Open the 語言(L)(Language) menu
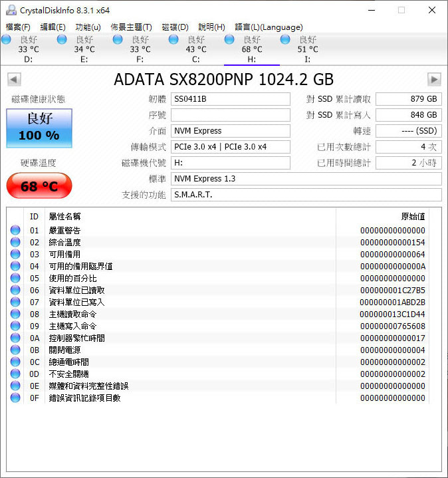 click(x=269, y=27)
